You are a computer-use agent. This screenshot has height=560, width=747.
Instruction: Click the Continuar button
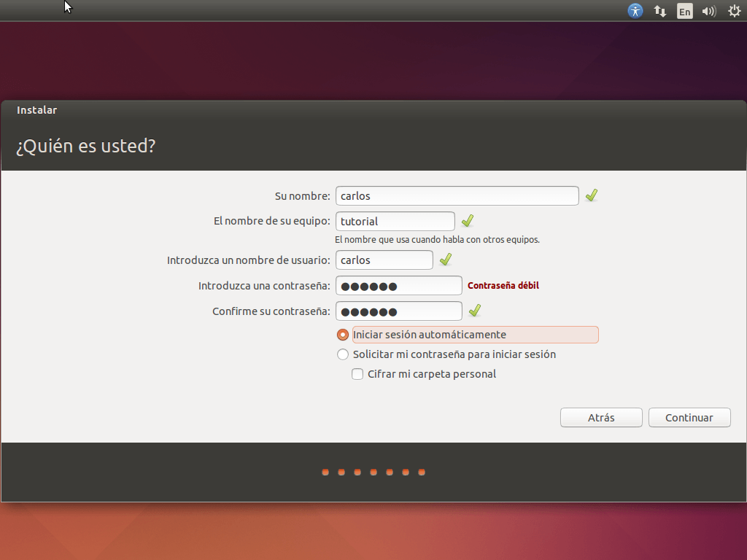[689, 418]
